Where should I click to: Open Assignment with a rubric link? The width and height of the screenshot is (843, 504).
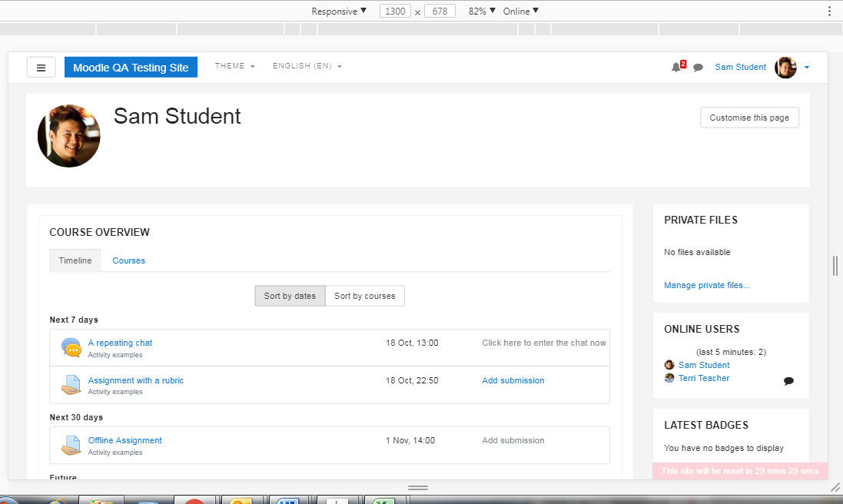(x=135, y=380)
